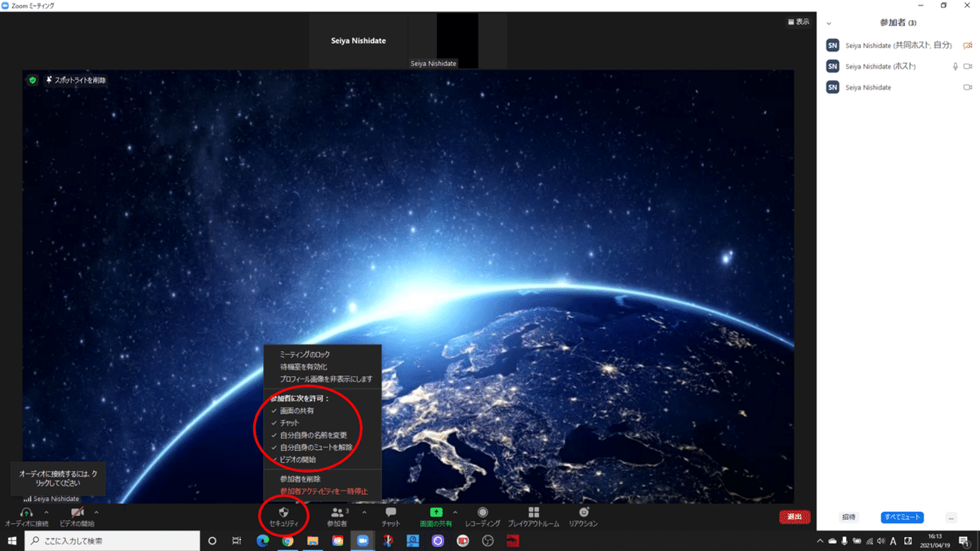Screen dimensions: 980x551
Task: Select third participant row Seiya Nishidate
Action: click(898, 87)
